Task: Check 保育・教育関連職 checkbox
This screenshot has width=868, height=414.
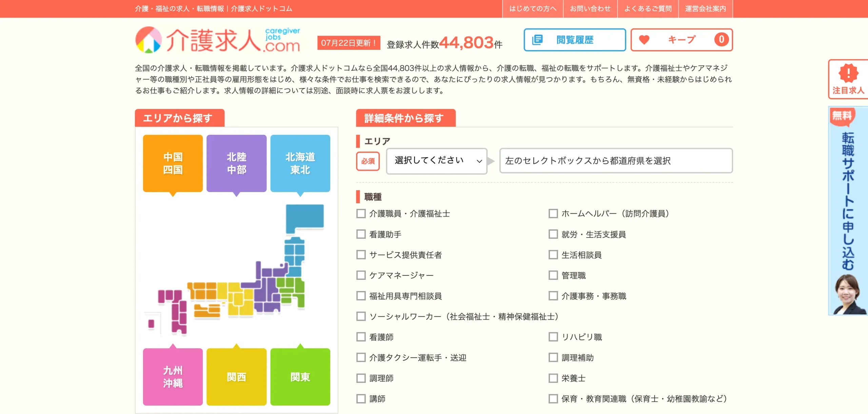Action: 553,399
